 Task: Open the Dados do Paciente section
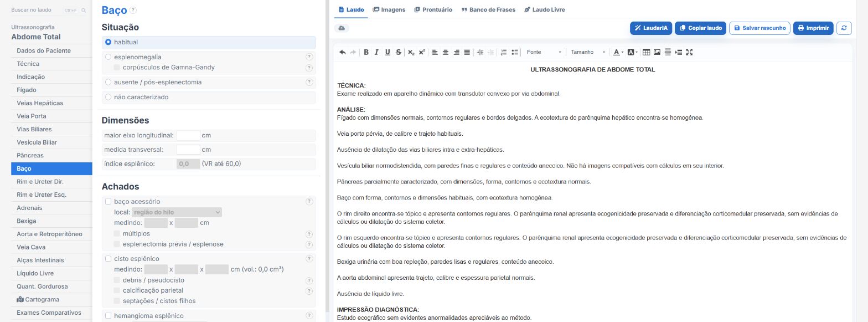(51, 50)
